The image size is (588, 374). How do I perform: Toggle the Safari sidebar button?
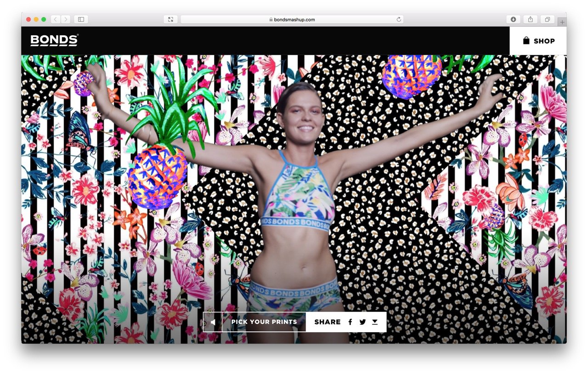point(81,19)
